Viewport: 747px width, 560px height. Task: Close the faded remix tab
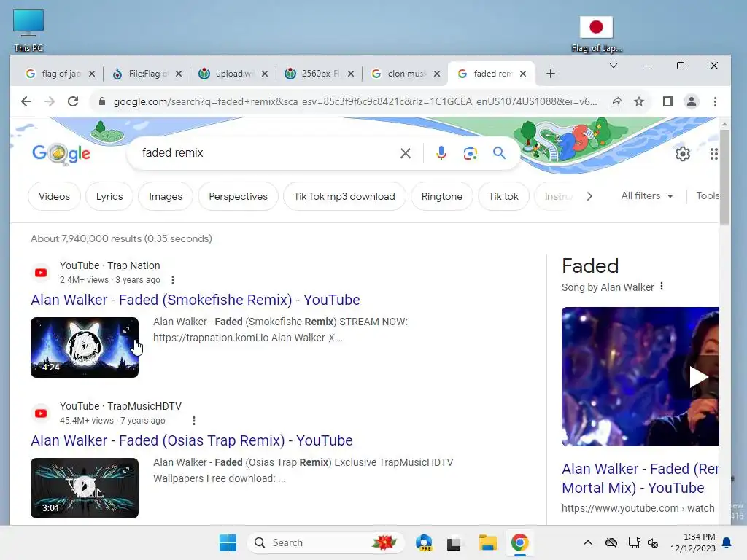click(x=523, y=74)
